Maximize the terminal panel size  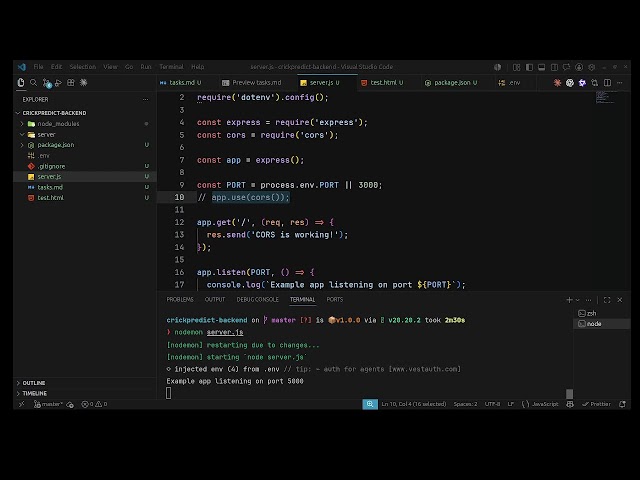click(x=607, y=300)
